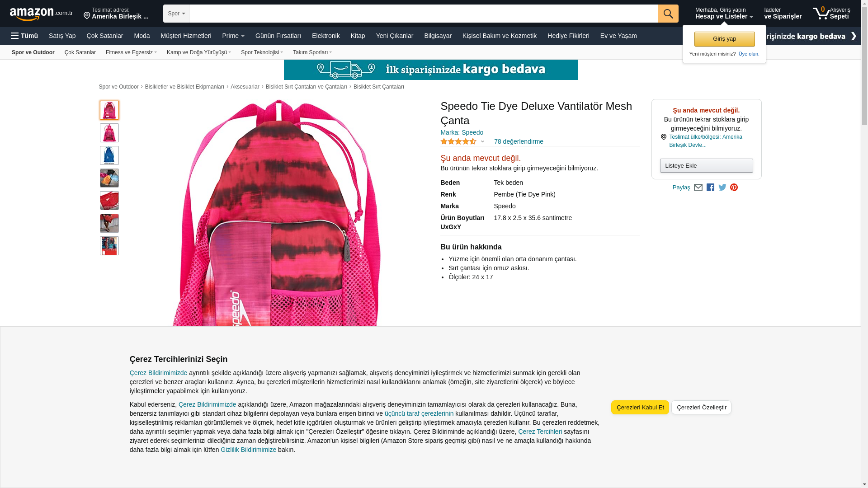Viewport: 868px width, 488px height.
Task: Share product on Twitter icon
Action: [x=722, y=188]
